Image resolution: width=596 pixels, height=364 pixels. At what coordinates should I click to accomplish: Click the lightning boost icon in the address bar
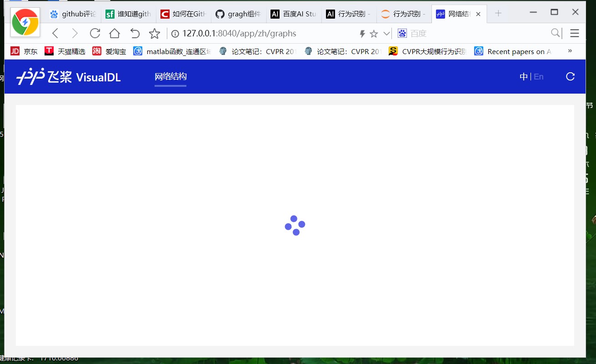pyautogui.click(x=362, y=33)
